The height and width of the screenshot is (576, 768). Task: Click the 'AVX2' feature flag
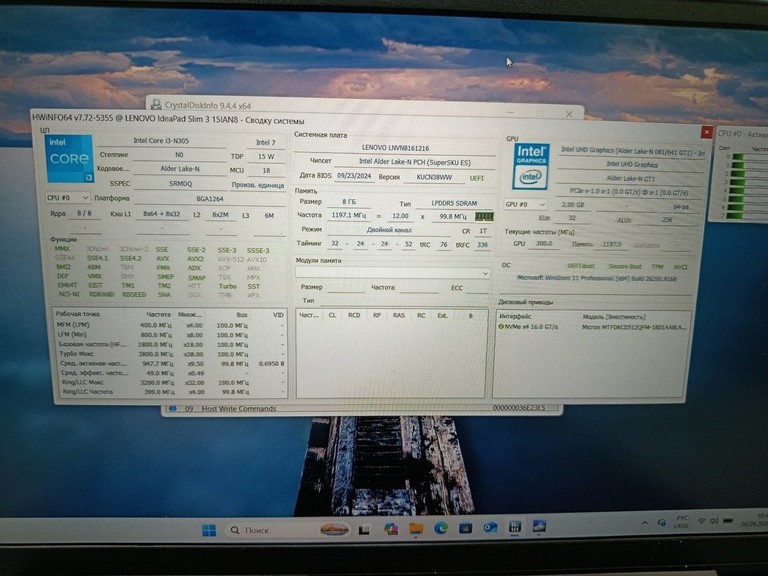point(195,259)
